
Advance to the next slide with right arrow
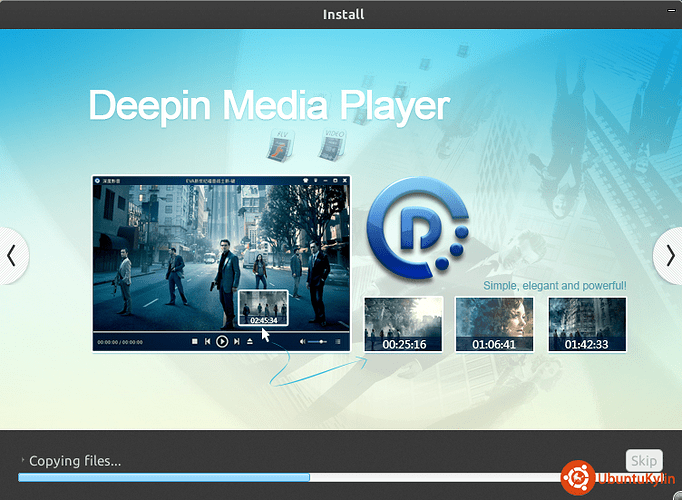669,257
